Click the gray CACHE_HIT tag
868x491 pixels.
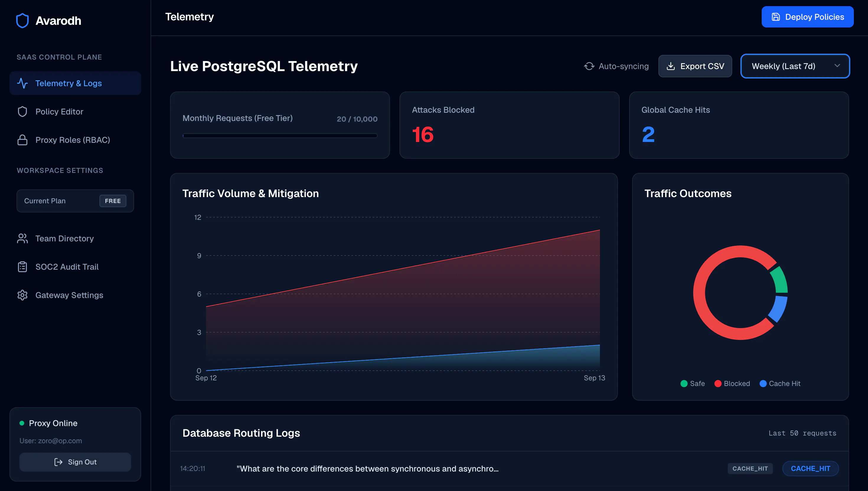click(x=750, y=468)
